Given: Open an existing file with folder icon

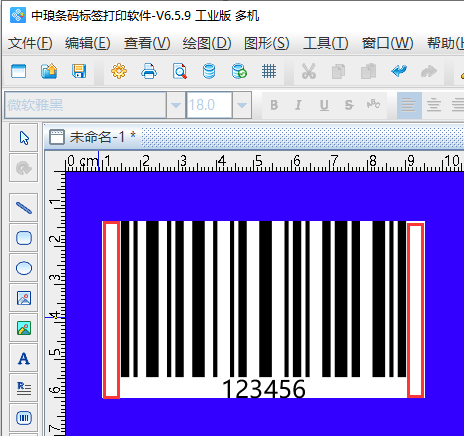Looking at the screenshot, I should pyautogui.click(x=49, y=71).
